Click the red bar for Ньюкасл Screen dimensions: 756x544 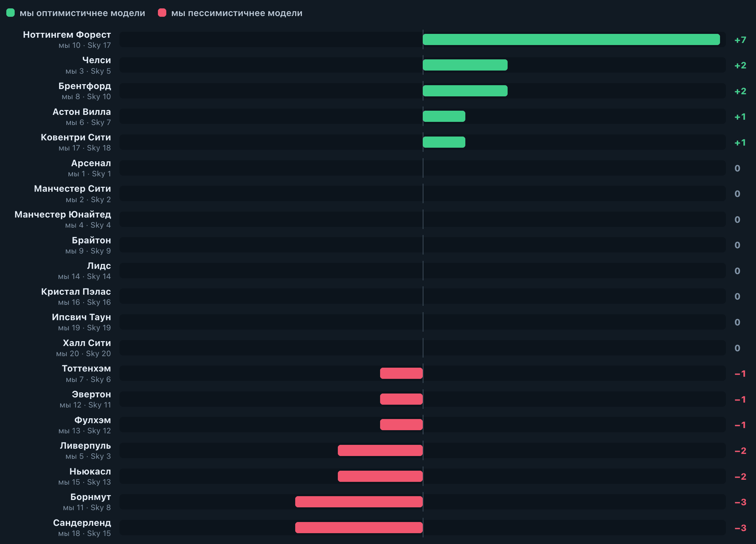[380, 476]
